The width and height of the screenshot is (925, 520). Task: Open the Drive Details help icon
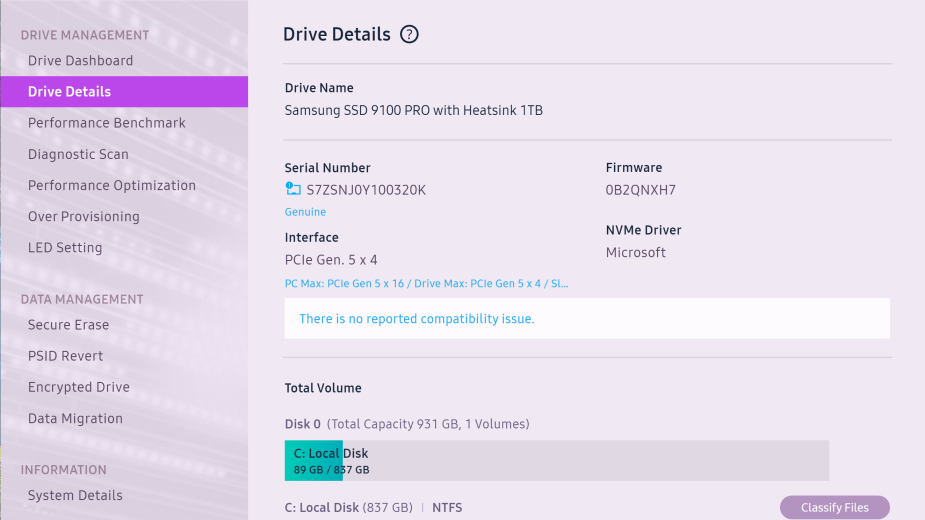[409, 34]
